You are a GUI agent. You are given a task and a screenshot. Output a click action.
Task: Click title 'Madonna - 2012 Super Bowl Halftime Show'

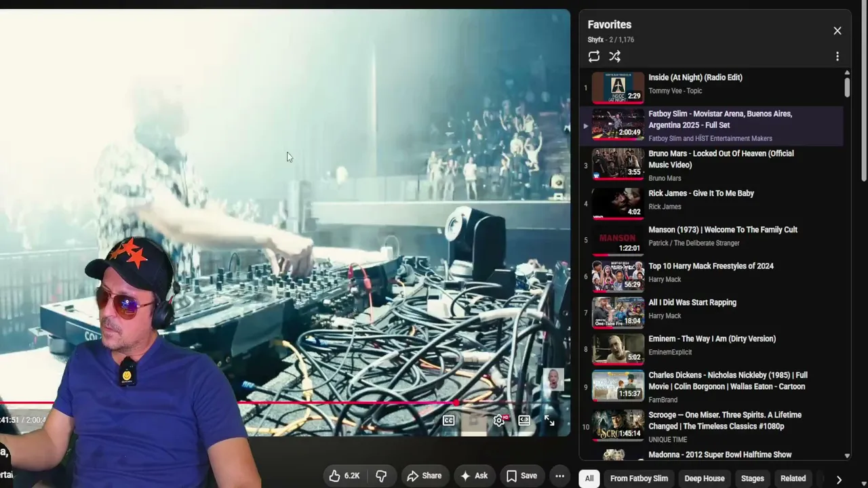coord(720,455)
